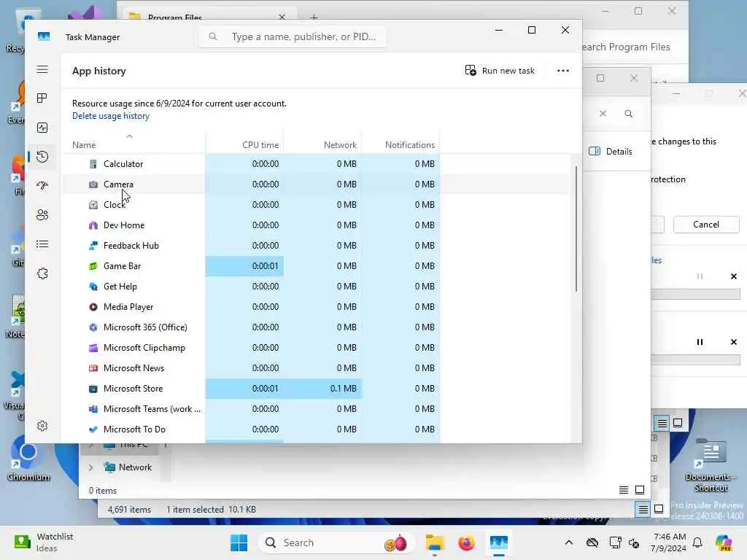This screenshot has width=747, height=560.
Task: Click the Get Help app icon
Action: coord(93,287)
